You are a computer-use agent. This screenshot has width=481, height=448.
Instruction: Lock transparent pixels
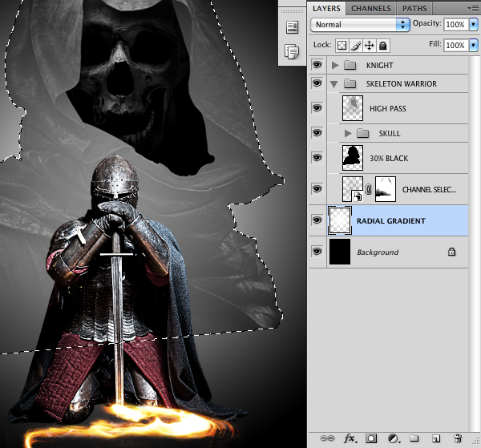click(342, 46)
